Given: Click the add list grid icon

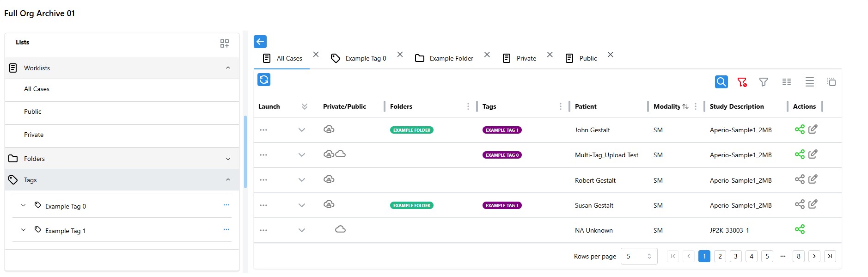Looking at the screenshot, I should pyautogui.click(x=225, y=43).
